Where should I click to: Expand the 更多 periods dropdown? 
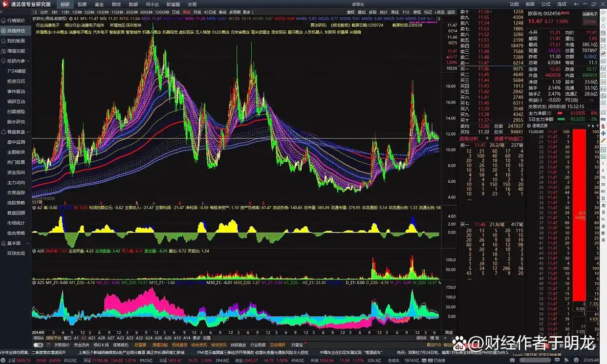coord(246,12)
